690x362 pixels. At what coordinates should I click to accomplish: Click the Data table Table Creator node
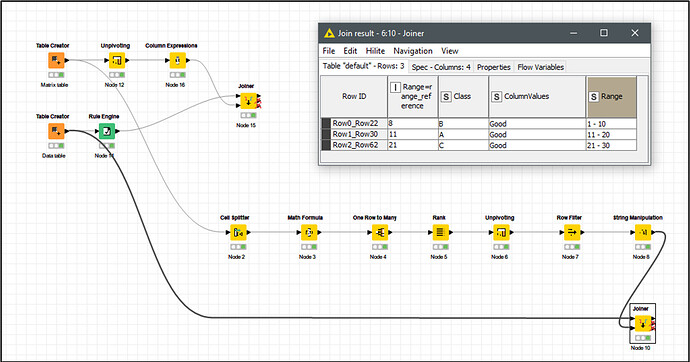click(56, 131)
